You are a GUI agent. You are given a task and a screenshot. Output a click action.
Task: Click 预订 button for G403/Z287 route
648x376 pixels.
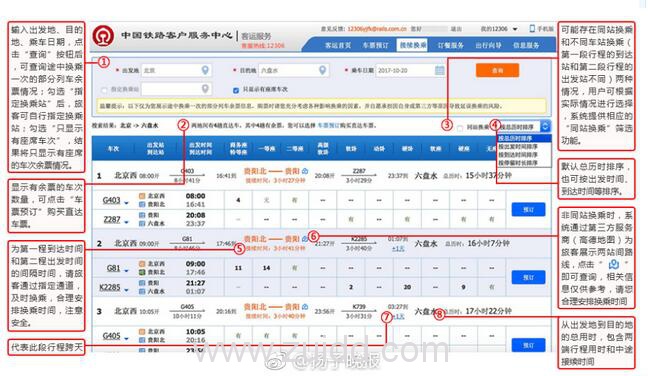point(528,209)
